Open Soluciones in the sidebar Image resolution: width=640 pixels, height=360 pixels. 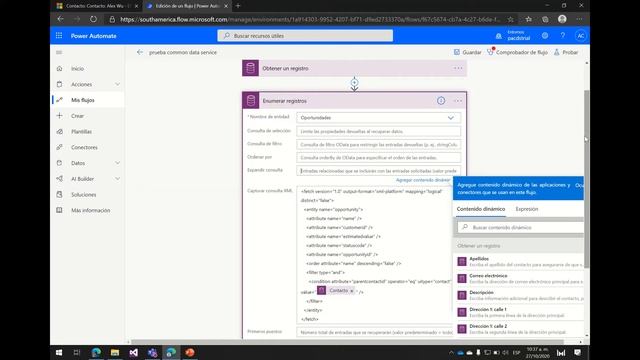click(84, 195)
